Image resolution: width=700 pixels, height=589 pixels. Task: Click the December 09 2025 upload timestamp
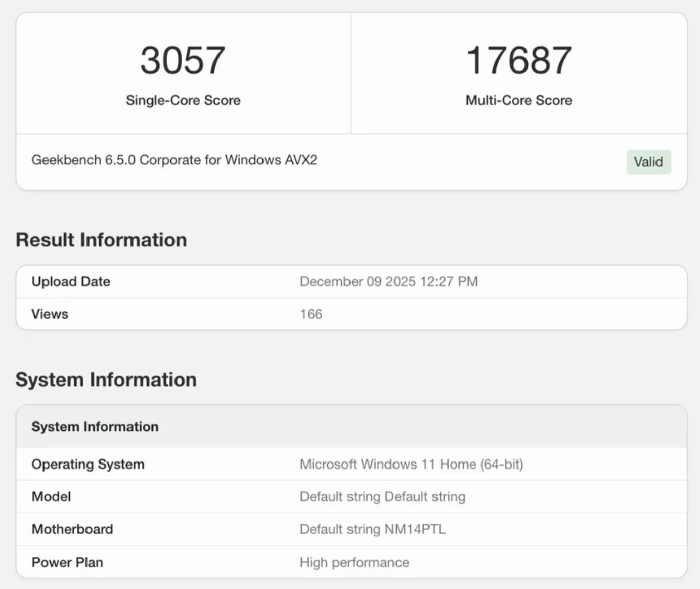(389, 281)
